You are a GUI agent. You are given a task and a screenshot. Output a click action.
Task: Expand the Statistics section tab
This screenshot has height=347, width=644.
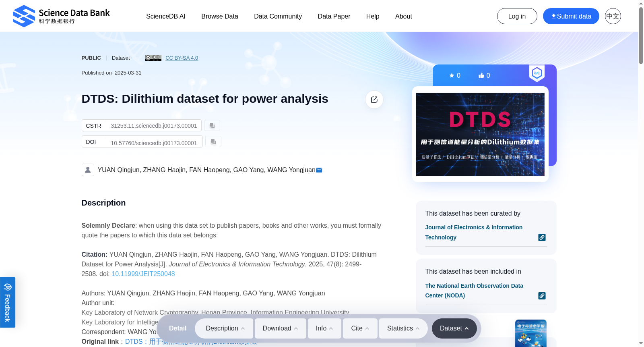pos(404,328)
